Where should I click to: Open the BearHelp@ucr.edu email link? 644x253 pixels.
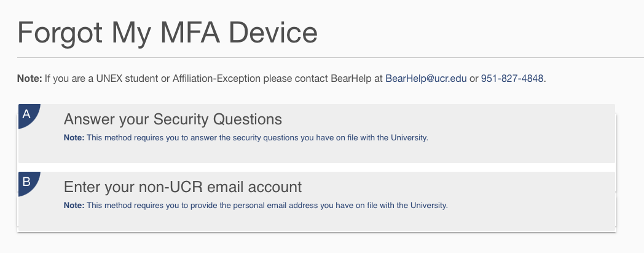[x=426, y=79]
